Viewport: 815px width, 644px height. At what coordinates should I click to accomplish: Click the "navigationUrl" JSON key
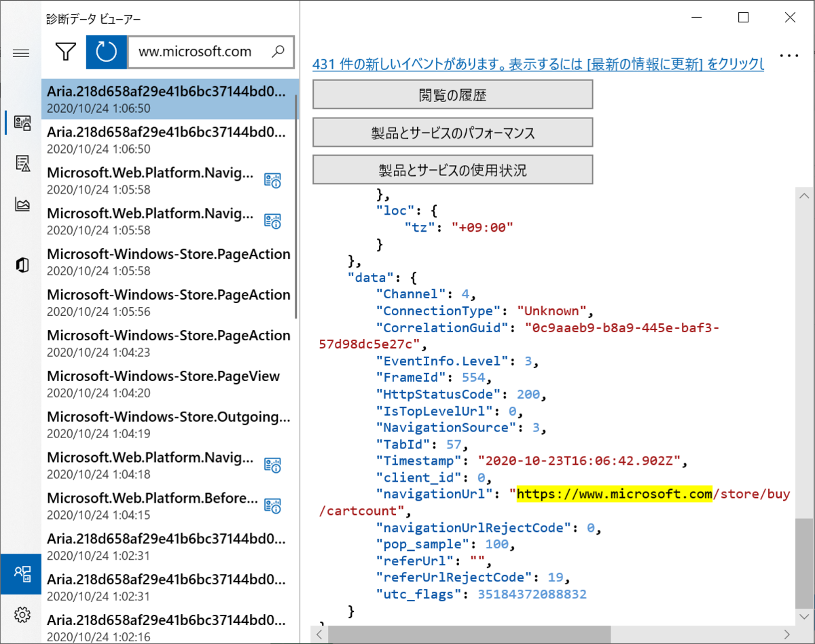coord(436,494)
